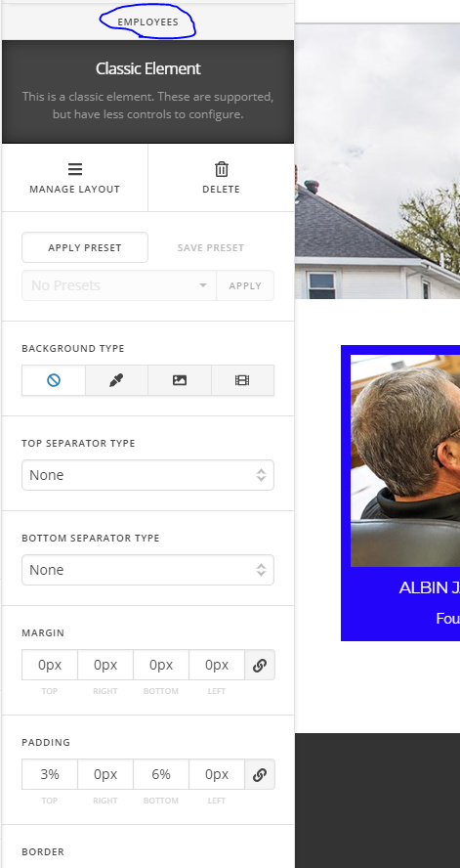Toggle padding link values chain icon
The width and height of the screenshot is (460, 868).
[260, 774]
